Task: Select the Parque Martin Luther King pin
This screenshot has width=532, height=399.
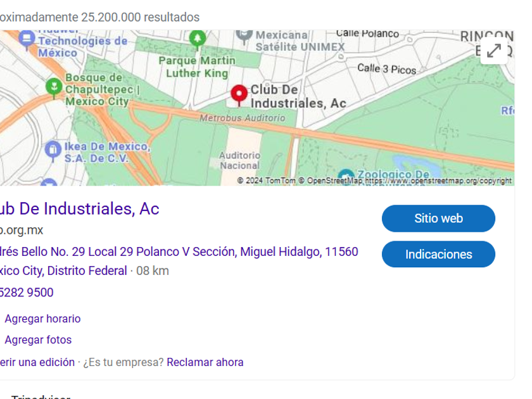Action: coord(198,39)
